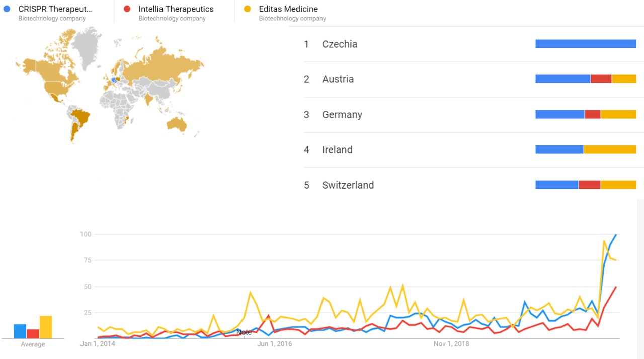The height and width of the screenshot is (359, 644).
Task: Click the yellow Average bar
Action: click(46, 327)
